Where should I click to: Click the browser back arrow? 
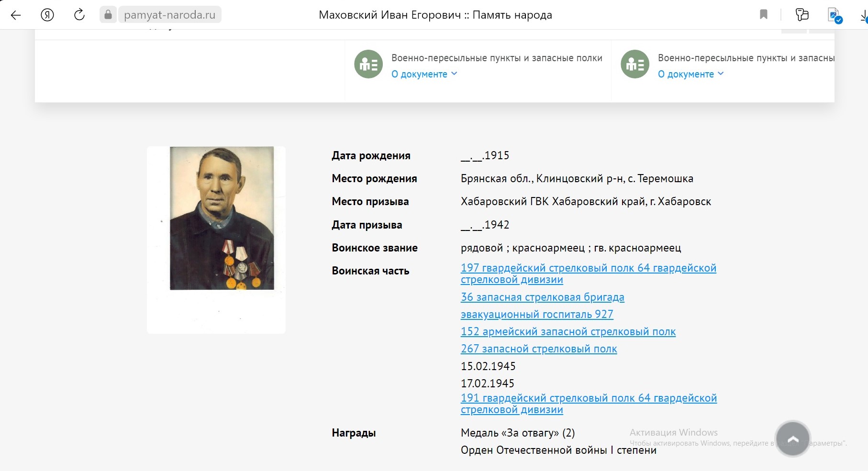pyautogui.click(x=16, y=15)
